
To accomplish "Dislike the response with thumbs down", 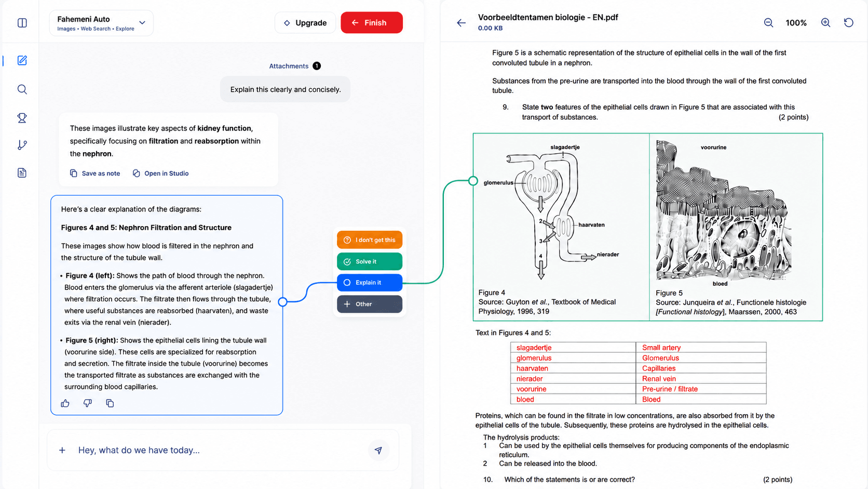I will point(87,403).
